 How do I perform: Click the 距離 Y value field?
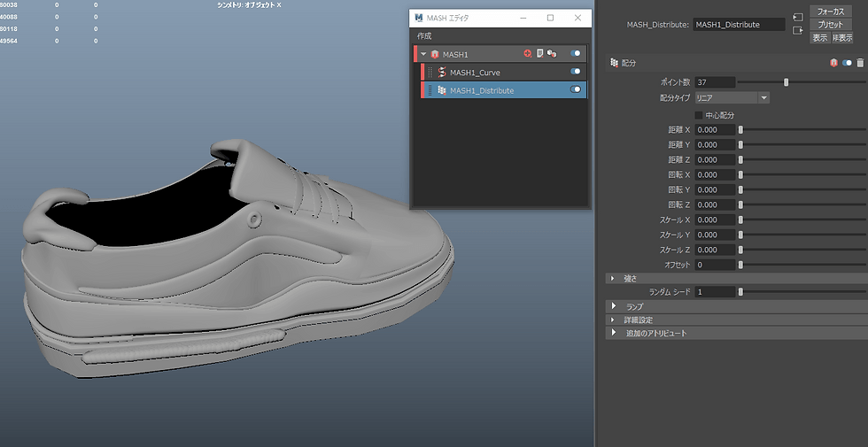tap(715, 145)
